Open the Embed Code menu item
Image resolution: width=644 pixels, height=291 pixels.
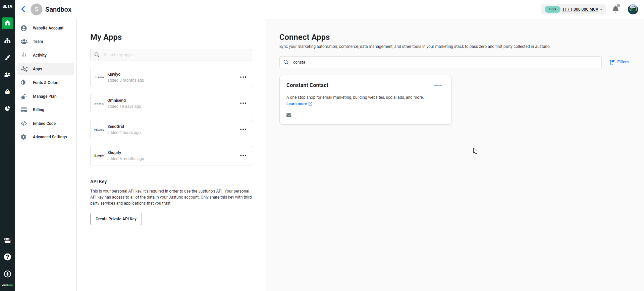click(44, 124)
